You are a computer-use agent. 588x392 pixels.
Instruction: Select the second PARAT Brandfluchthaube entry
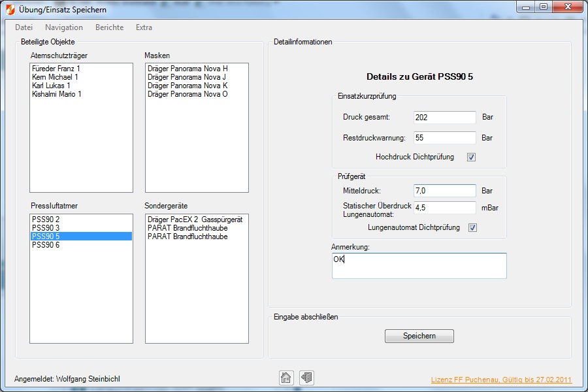coord(197,237)
